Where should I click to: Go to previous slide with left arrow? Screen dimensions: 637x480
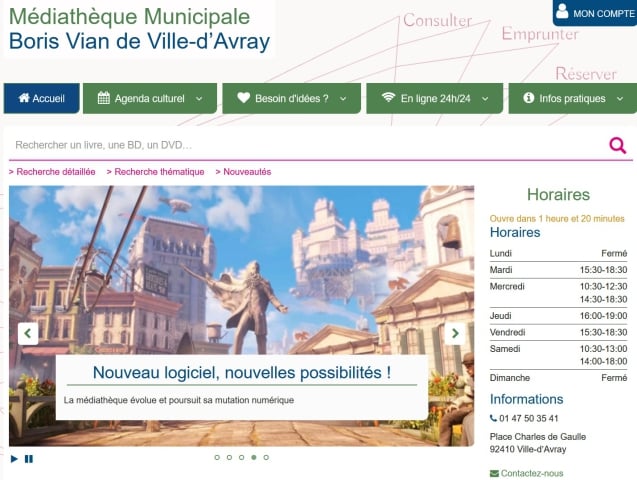coord(28,333)
